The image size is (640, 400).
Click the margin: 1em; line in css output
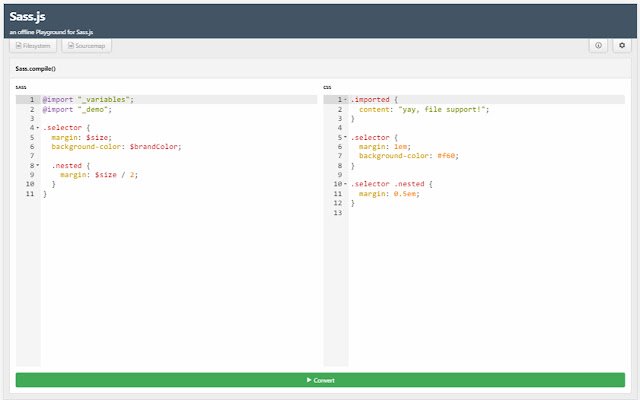pos(385,147)
